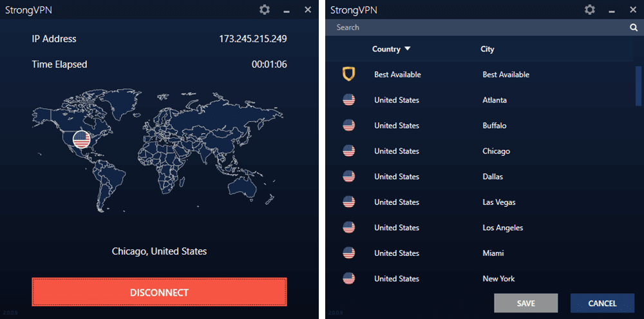
Task: Click the server list scrollbar thumb
Action: (x=638, y=86)
